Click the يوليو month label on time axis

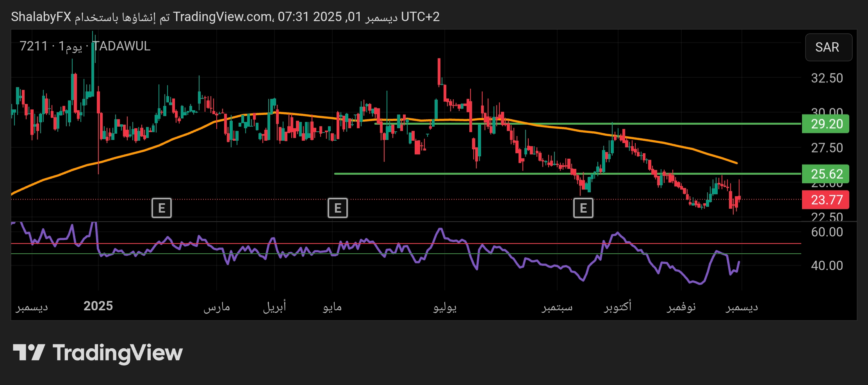pos(445,307)
